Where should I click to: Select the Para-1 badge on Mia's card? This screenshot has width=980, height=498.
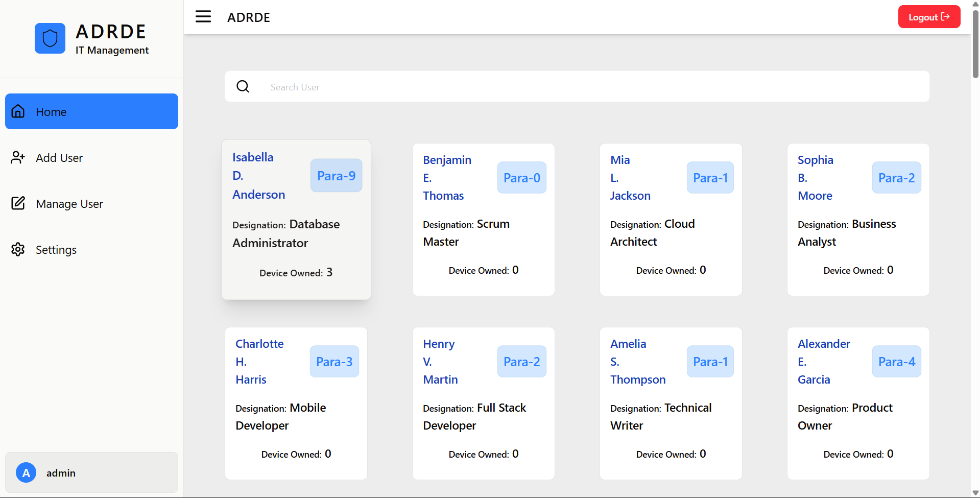click(x=710, y=178)
